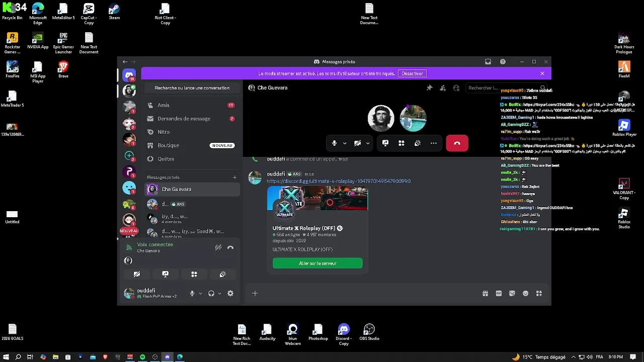Open OBS Studio desktop shortcut
The image size is (644, 362).
click(x=369, y=332)
